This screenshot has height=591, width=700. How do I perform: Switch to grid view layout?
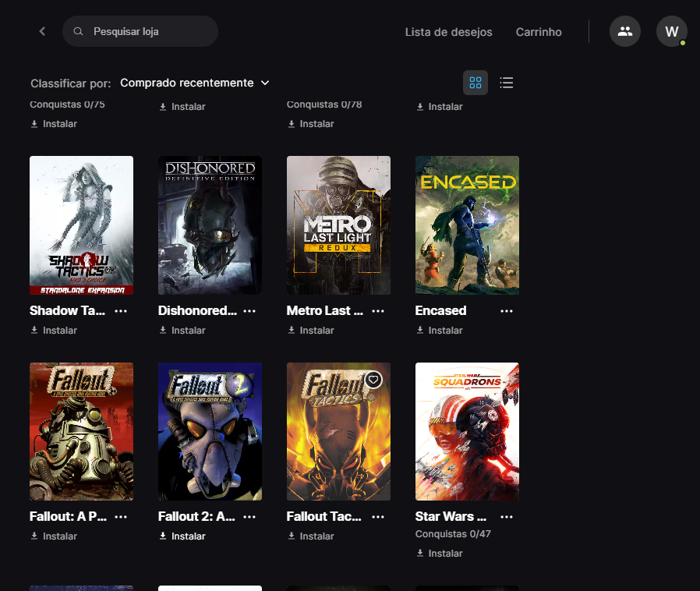pyautogui.click(x=476, y=83)
